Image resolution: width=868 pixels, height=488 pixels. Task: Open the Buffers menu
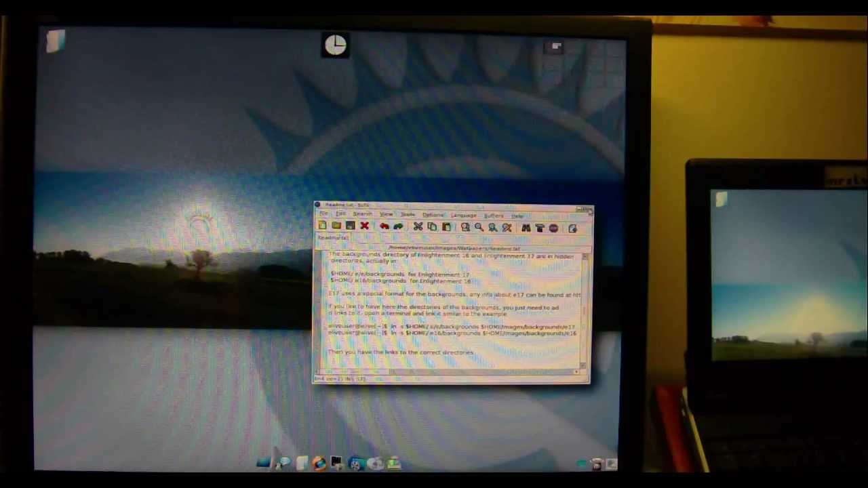[x=494, y=216]
